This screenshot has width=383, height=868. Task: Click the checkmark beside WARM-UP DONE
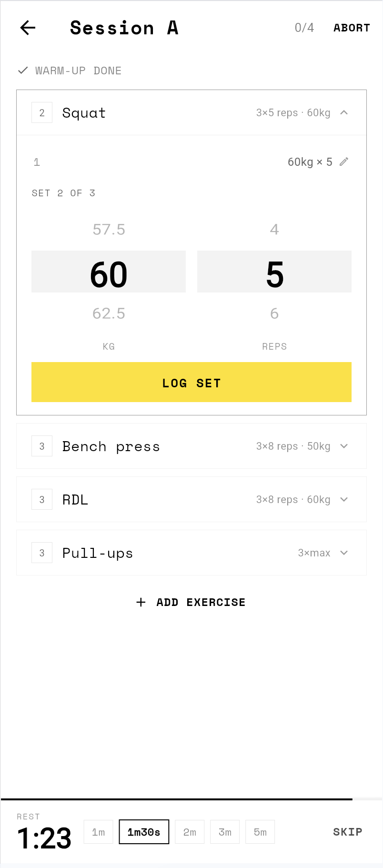[x=22, y=71]
